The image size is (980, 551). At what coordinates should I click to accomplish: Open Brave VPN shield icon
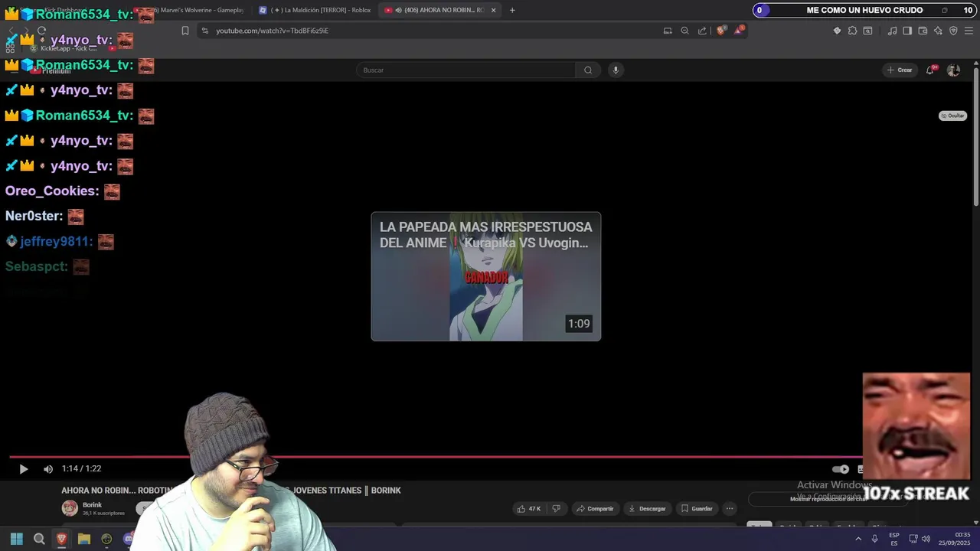(953, 31)
